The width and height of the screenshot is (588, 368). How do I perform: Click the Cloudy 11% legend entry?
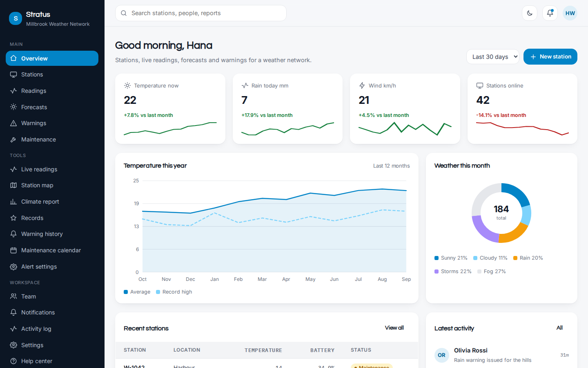click(x=490, y=258)
